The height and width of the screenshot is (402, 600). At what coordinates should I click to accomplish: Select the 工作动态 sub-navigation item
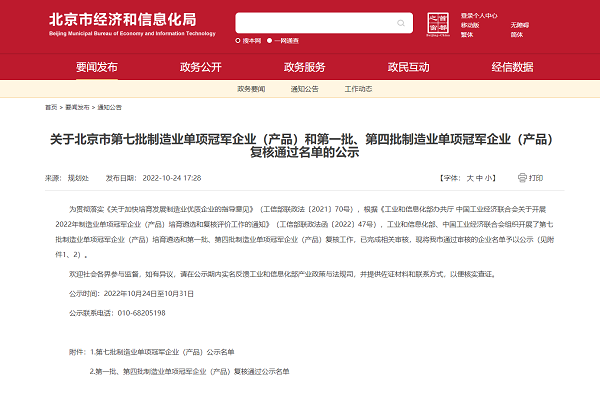coord(357,89)
